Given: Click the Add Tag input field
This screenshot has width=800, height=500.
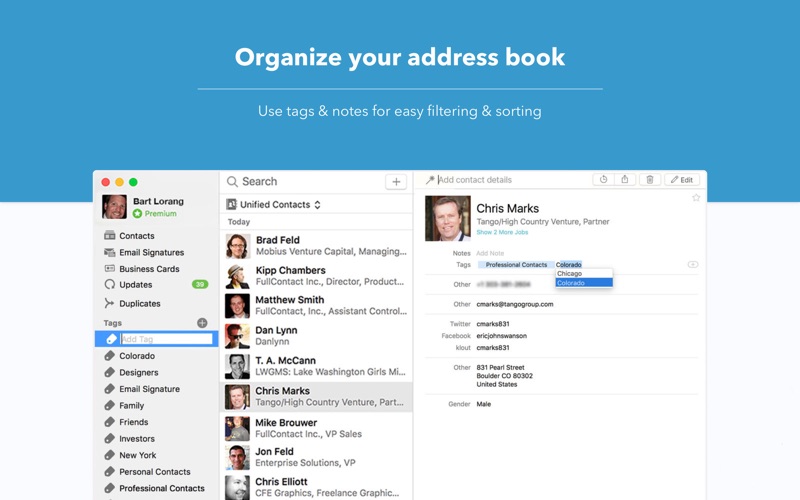Looking at the screenshot, I should [166, 339].
